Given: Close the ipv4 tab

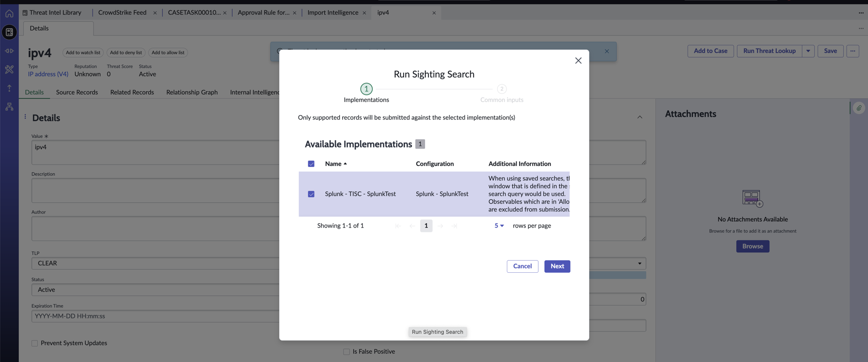Looking at the screenshot, I should coord(434,13).
